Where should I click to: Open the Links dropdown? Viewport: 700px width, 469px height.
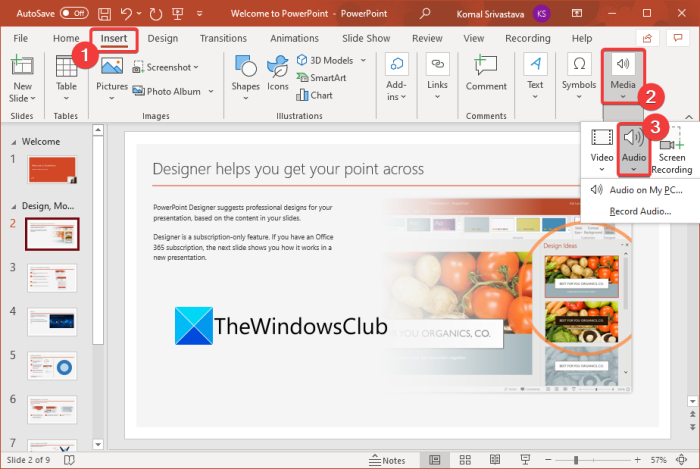[x=438, y=77]
